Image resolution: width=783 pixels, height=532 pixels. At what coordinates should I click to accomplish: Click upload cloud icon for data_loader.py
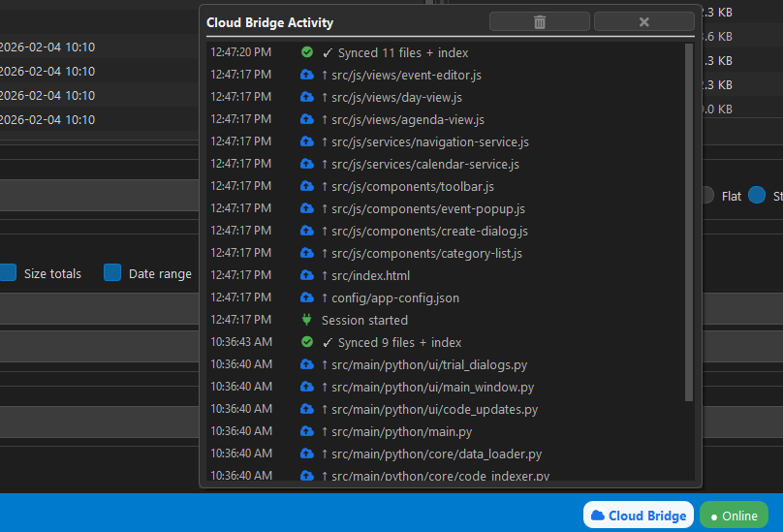307,454
